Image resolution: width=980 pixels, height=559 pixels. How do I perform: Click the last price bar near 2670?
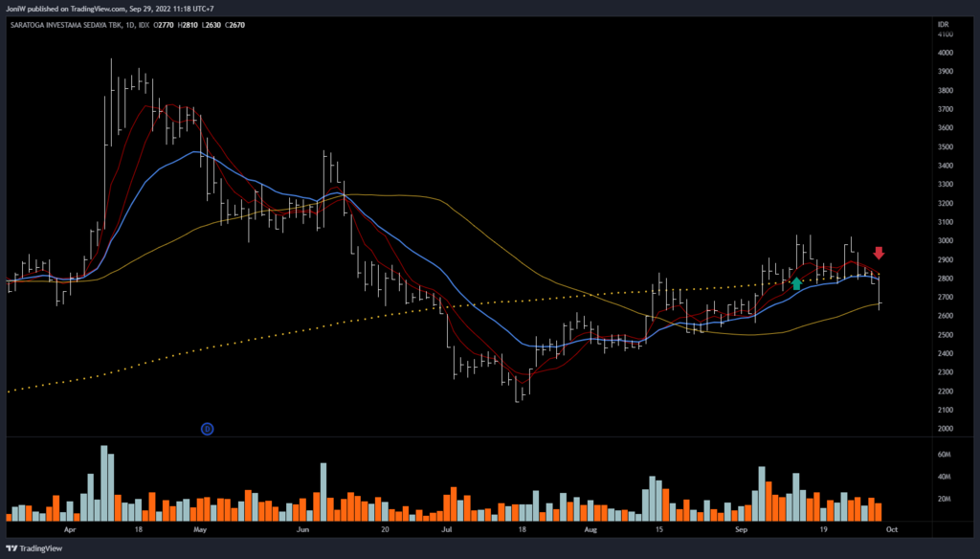click(x=880, y=292)
